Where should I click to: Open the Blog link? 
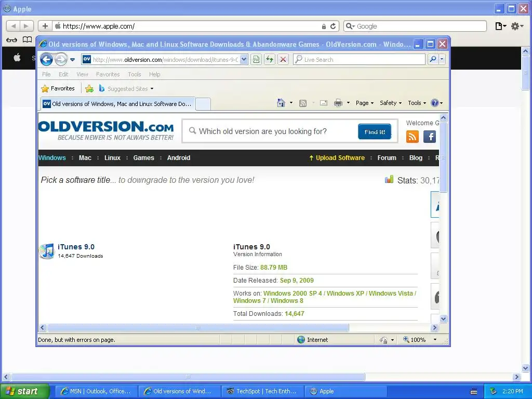pos(416,158)
